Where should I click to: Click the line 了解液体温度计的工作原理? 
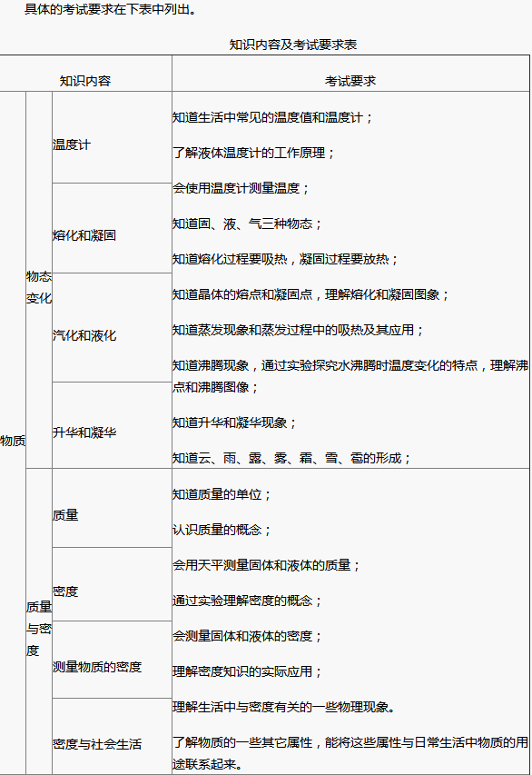(x=253, y=153)
